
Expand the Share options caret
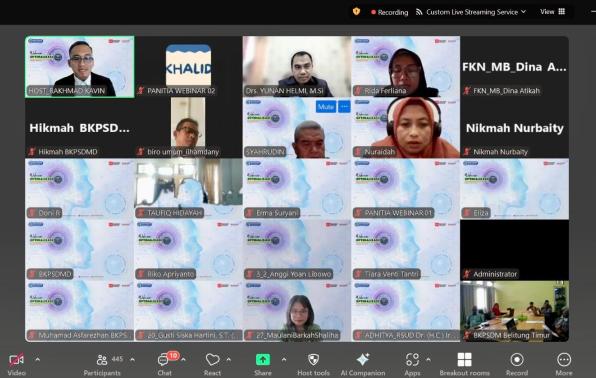pos(284,359)
